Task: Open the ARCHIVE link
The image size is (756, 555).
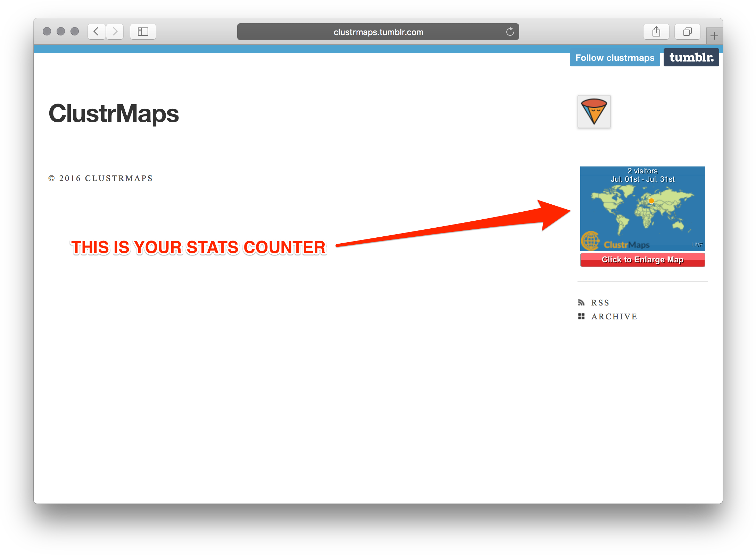Action: [x=614, y=317]
